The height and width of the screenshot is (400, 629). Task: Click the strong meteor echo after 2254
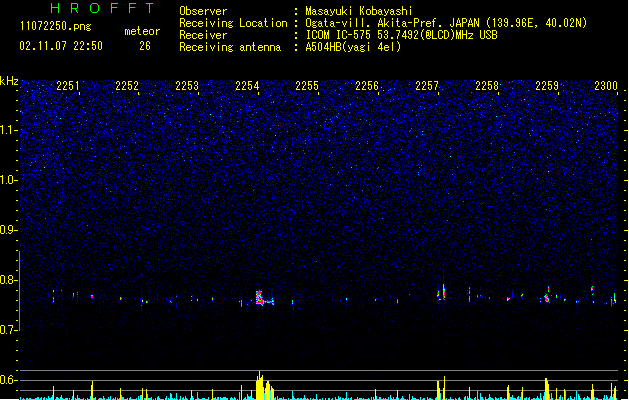pyautogui.click(x=264, y=298)
